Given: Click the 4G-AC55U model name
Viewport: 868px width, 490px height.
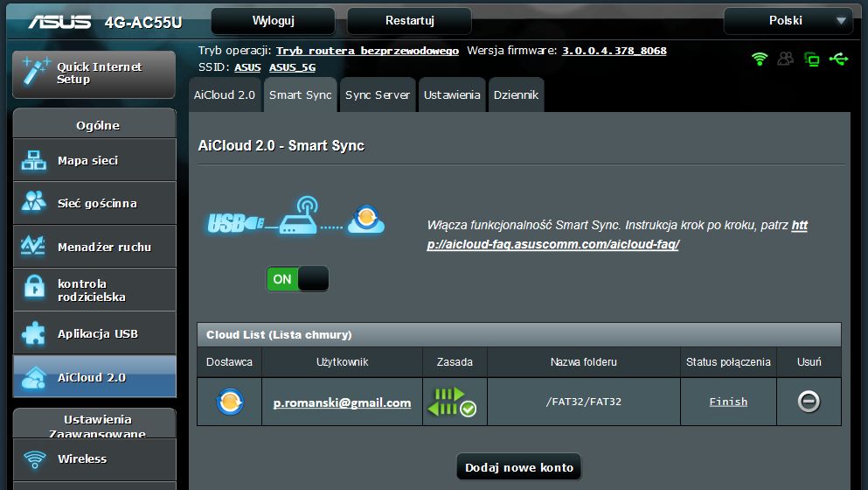Looking at the screenshot, I should (x=142, y=22).
